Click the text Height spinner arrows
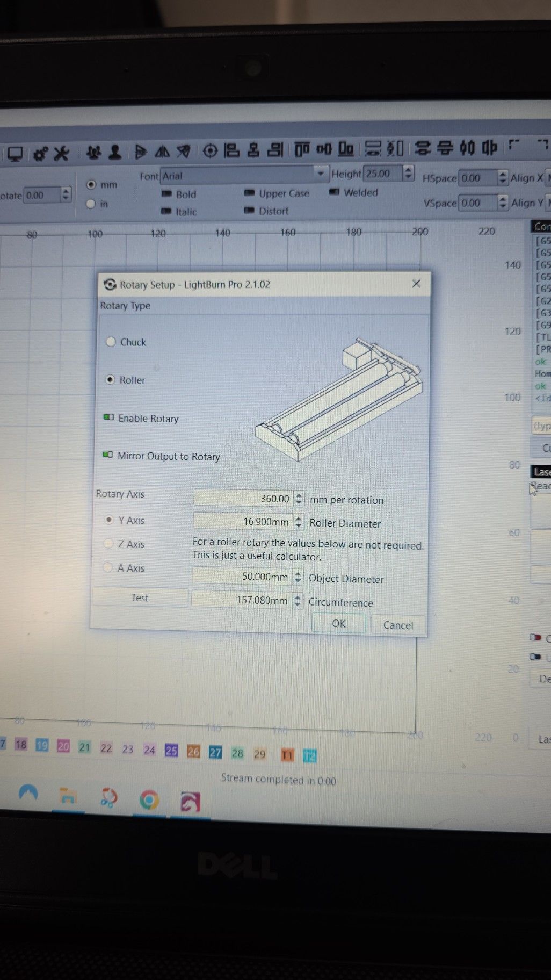551x980 pixels. click(408, 172)
